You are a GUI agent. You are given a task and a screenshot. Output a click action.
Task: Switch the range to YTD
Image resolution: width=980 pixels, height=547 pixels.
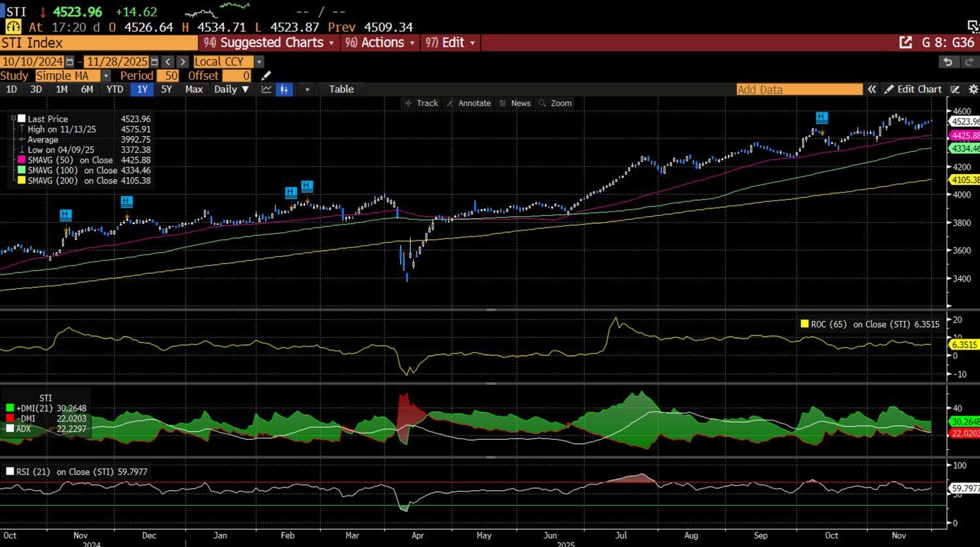[x=114, y=90]
